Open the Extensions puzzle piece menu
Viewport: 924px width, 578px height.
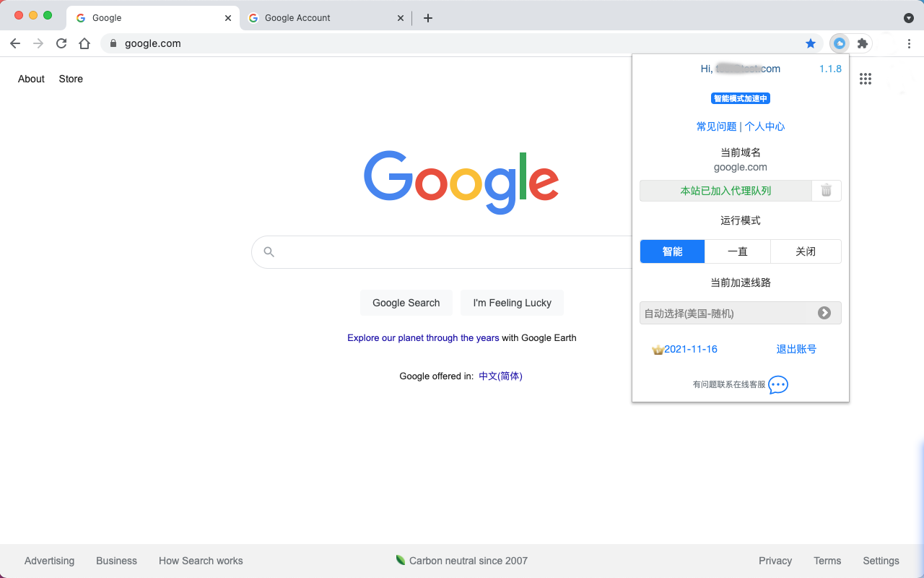pyautogui.click(x=862, y=43)
